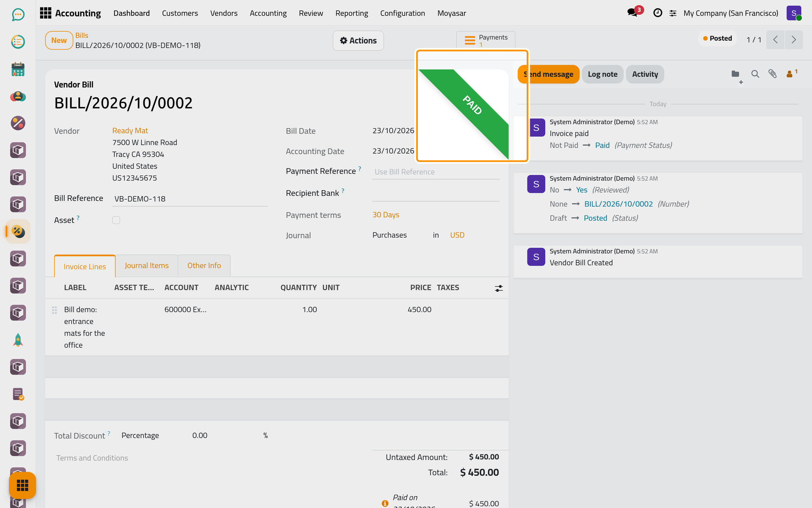Open the Vendors menu
The width and height of the screenshot is (812, 508).
point(224,13)
